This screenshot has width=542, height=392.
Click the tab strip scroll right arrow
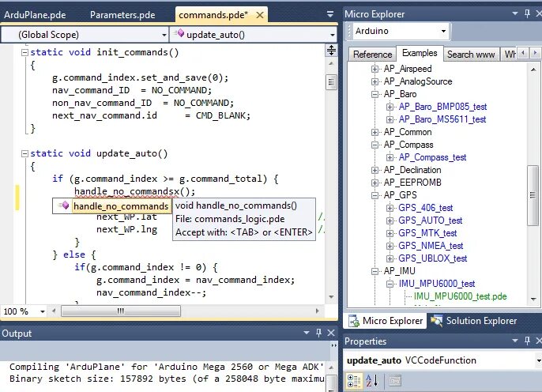click(535, 53)
